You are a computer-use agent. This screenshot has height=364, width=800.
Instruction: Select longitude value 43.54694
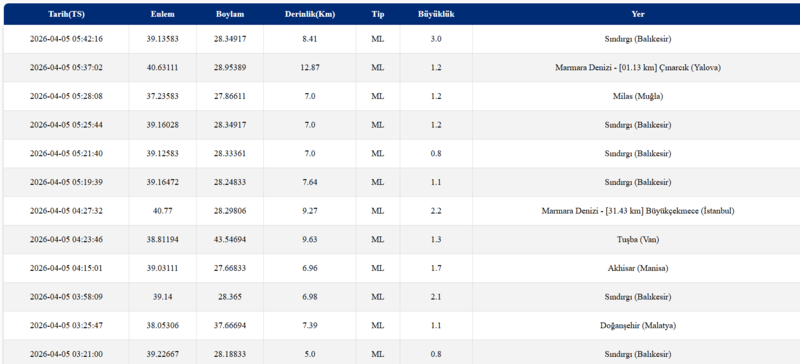[x=230, y=239]
